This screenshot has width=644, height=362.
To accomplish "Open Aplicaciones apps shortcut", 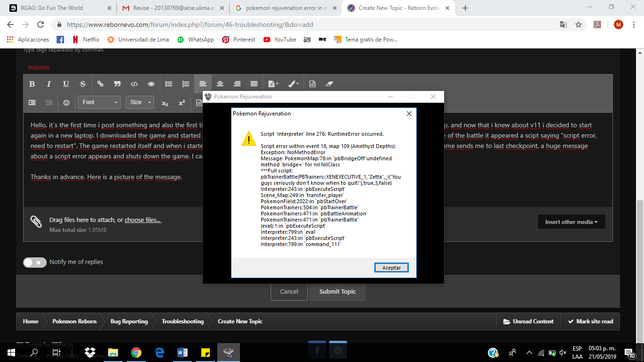I will coord(28,40).
